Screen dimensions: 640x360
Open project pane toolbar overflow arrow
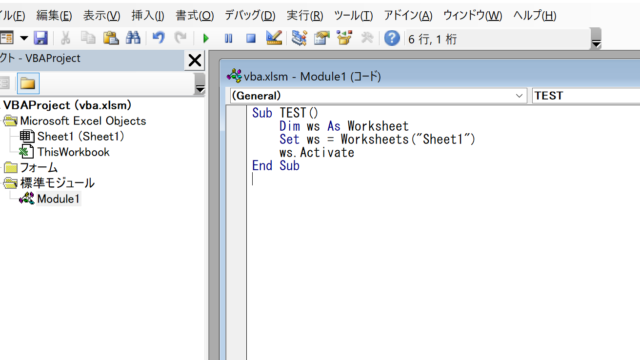click(200, 84)
